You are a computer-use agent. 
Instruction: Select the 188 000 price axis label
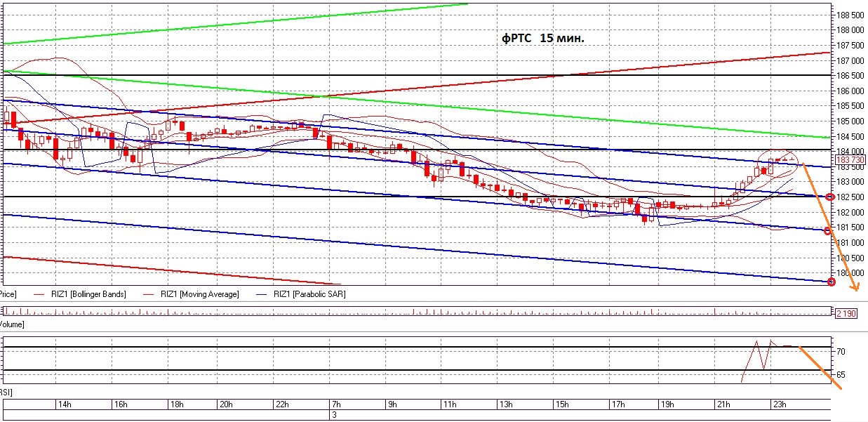pyautogui.click(x=849, y=30)
